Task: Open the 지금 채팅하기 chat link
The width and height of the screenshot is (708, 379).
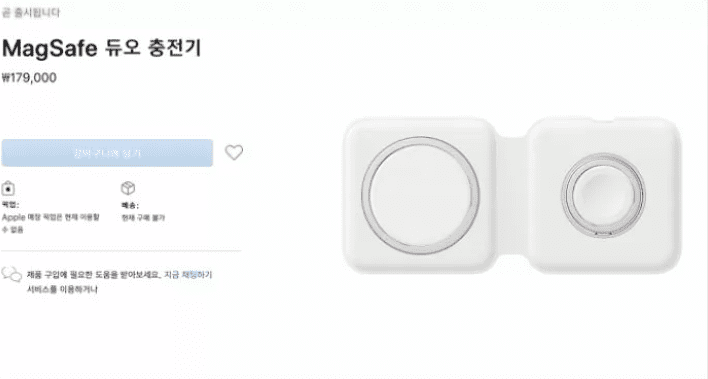Action: (187, 275)
